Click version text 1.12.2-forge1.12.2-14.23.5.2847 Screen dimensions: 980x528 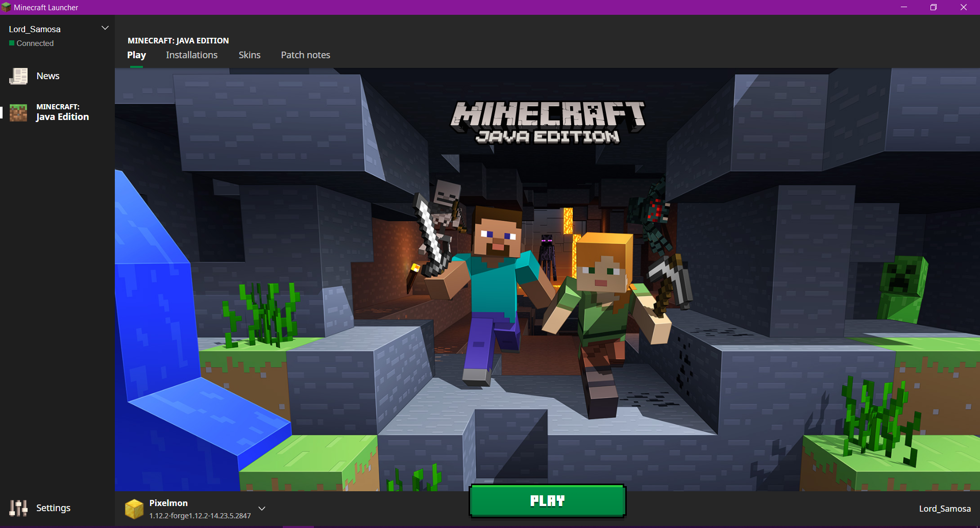click(200, 516)
